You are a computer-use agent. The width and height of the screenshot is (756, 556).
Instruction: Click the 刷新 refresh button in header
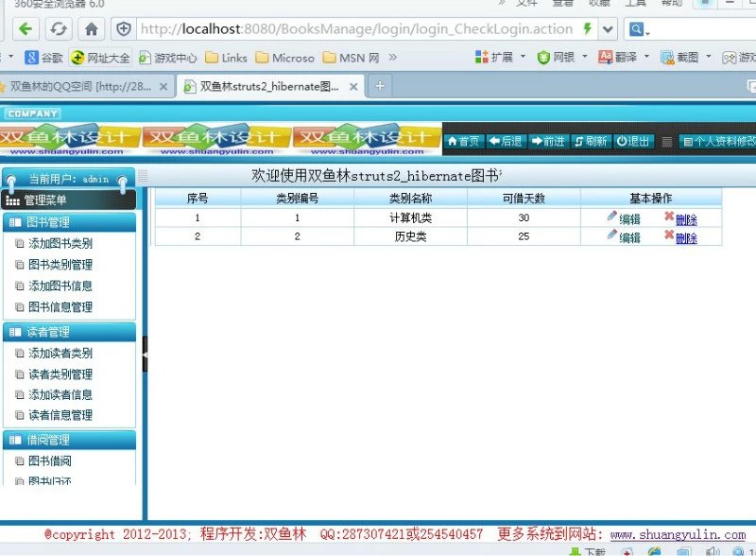pyautogui.click(x=592, y=142)
